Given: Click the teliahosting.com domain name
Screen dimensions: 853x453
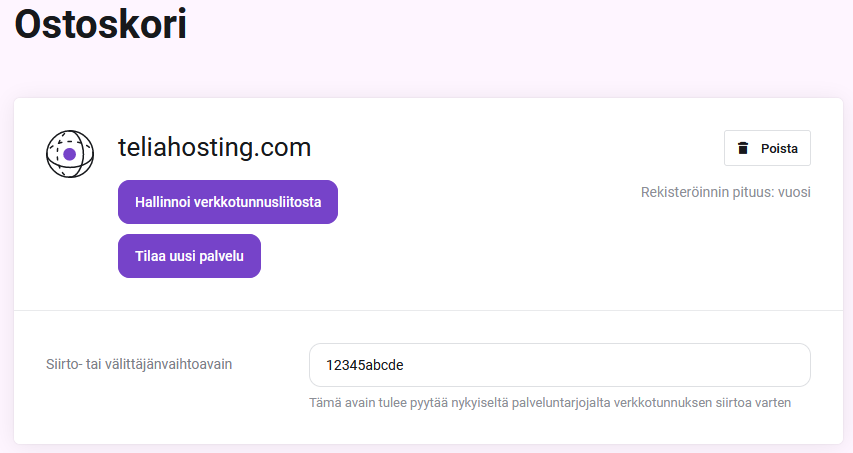Looking at the screenshot, I should click(x=214, y=147).
